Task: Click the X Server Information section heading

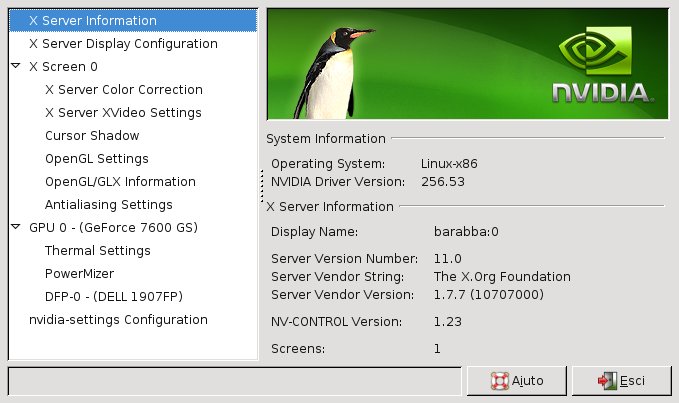Action: click(330, 207)
